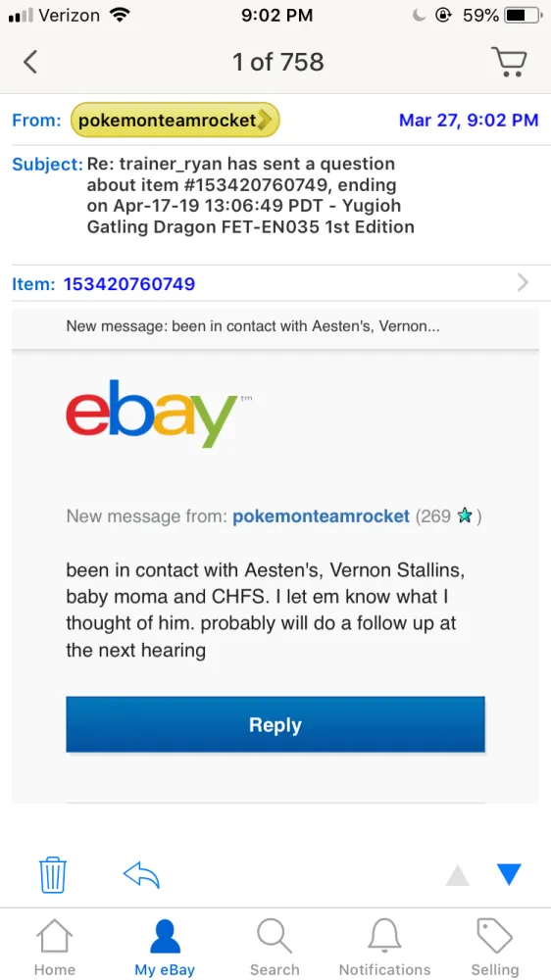Tap the teal feedback star icon
The width and height of the screenshot is (551, 980).
point(464,516)
